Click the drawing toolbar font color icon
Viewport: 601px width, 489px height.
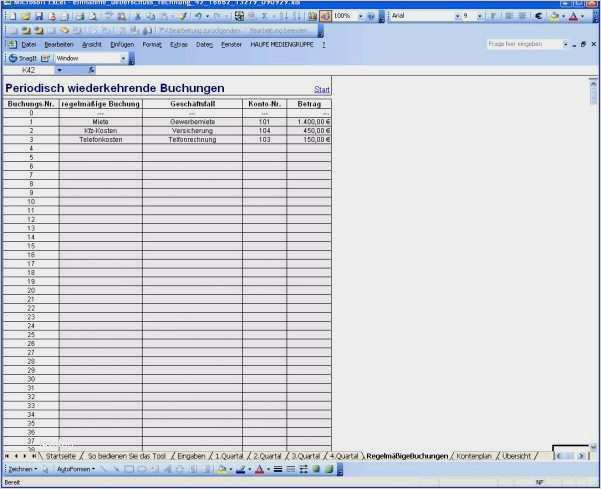pyautogui.click(x=259, y=469)
